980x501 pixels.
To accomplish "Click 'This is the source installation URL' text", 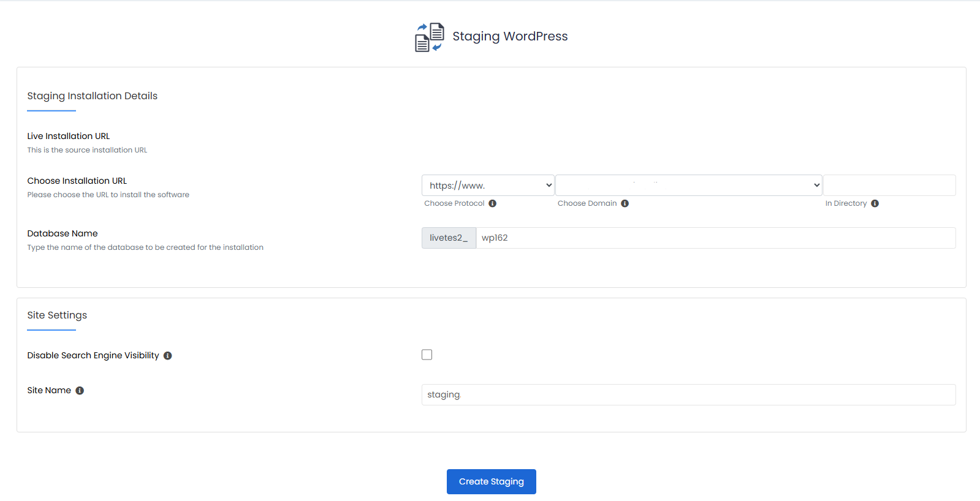I will pyautogui.click(x=87, y=150).
